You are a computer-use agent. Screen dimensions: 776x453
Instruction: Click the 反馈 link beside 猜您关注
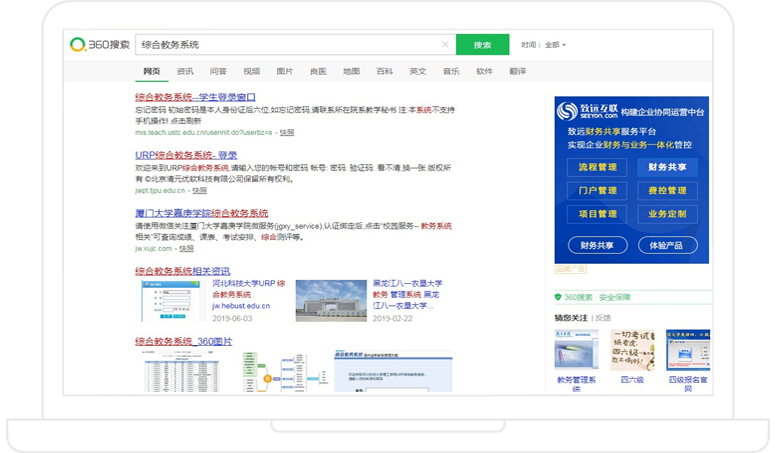tap(603, 318)
